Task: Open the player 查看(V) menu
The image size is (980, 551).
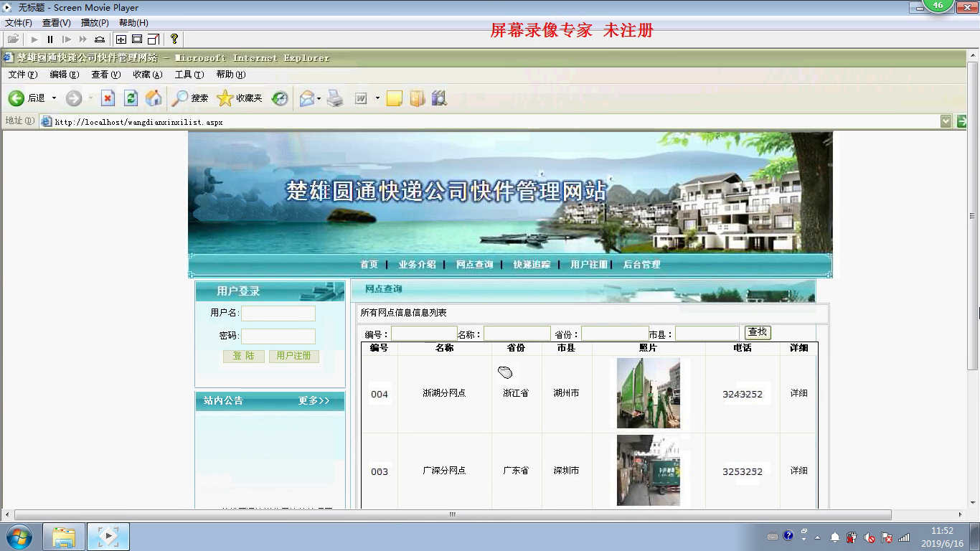Action: [57, 23]
